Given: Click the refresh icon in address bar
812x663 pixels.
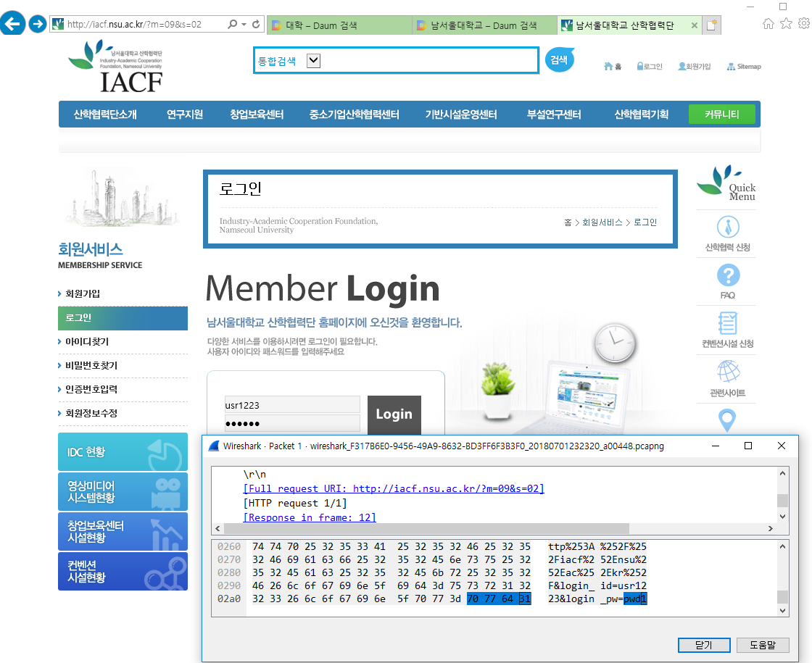Looking at the screenshot, I should [256, 24].
